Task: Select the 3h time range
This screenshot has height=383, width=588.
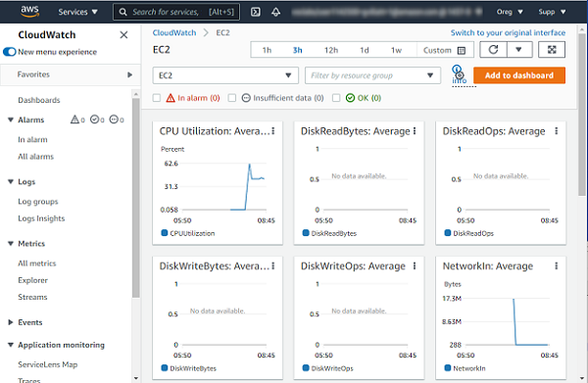Action: pos(297,50)
